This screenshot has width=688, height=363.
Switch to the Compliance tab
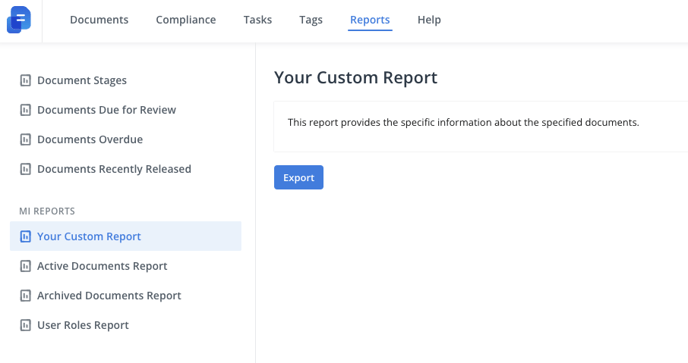(186, 20)
